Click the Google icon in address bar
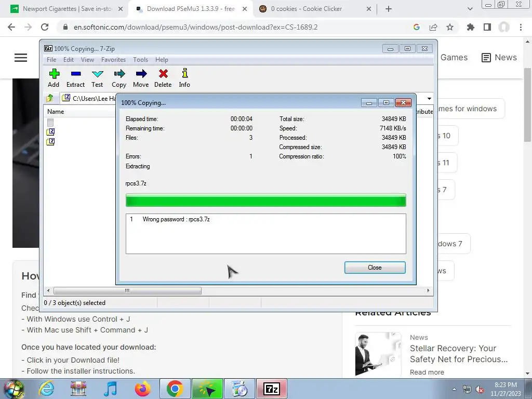 click(x=417, y=27)
